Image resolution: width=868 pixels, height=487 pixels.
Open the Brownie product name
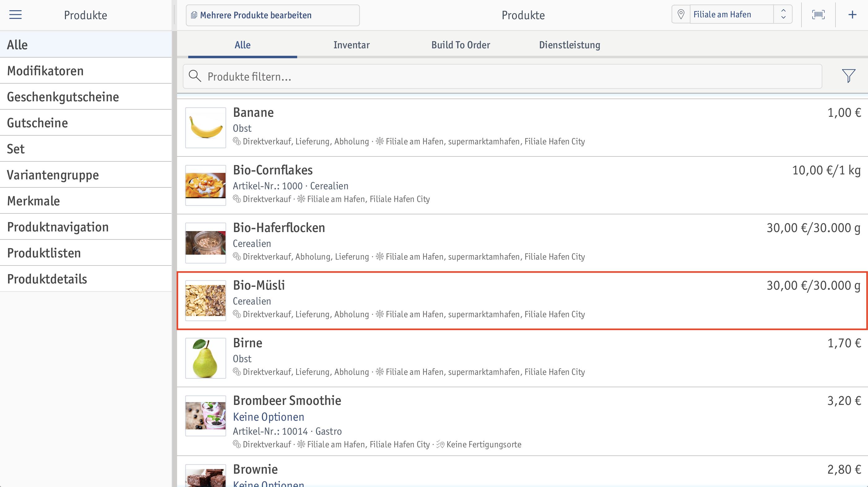click(255, 469)
